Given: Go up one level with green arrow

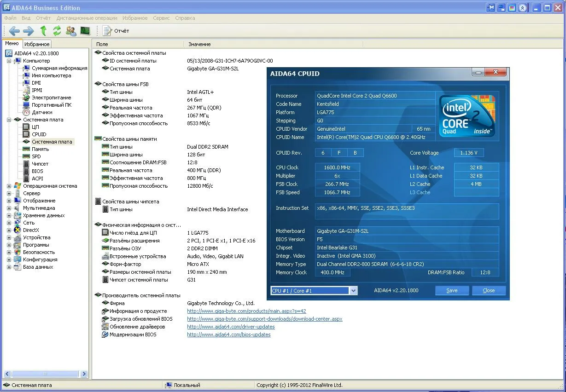Looking at the screenshot, I should tap(43, 31).
